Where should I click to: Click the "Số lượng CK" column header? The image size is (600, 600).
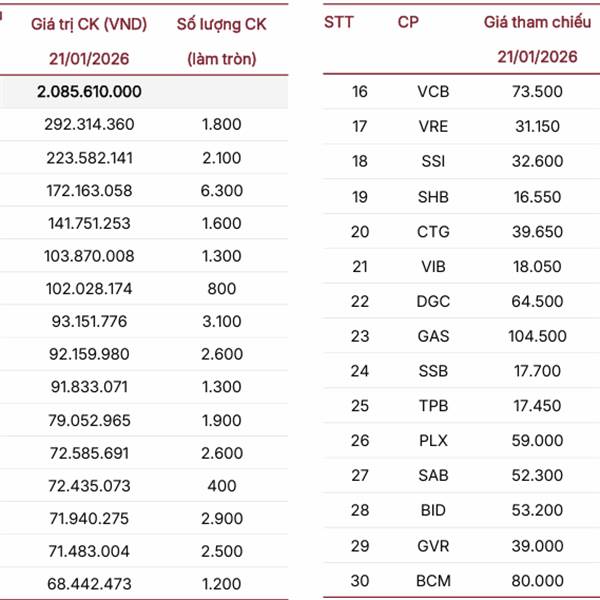[221, 24]
